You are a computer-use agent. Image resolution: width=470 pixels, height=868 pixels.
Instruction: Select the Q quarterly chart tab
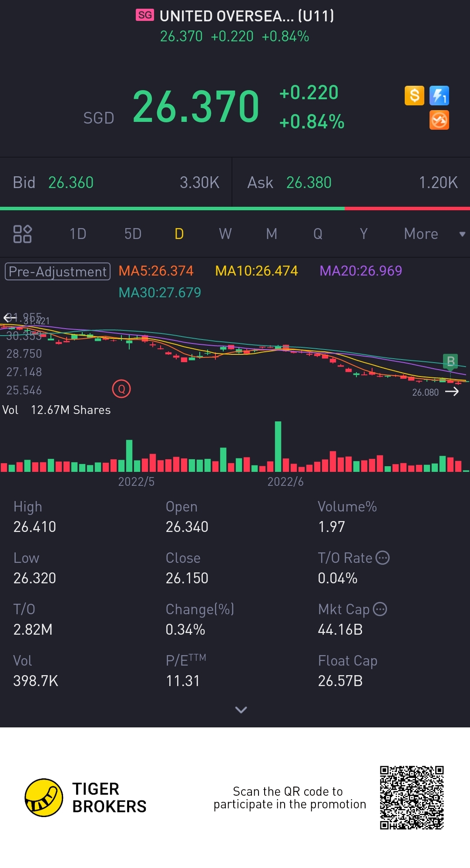pyautogui.click(x=318, y=234)
